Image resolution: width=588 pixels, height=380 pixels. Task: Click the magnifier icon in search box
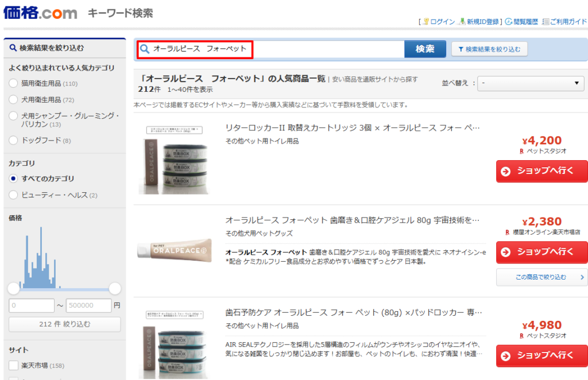point(145,49)
